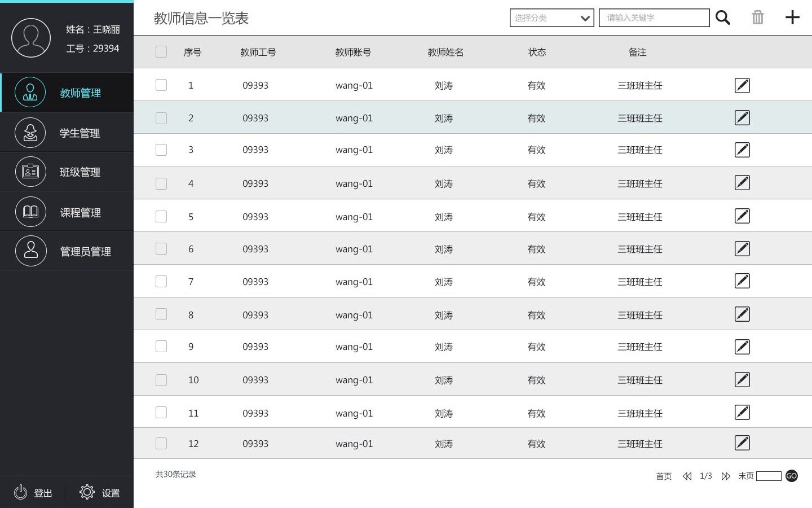This screenshot has height=508, width=812.
Task: Check the checkbox for row 7
Action: (x=161, y=282)
